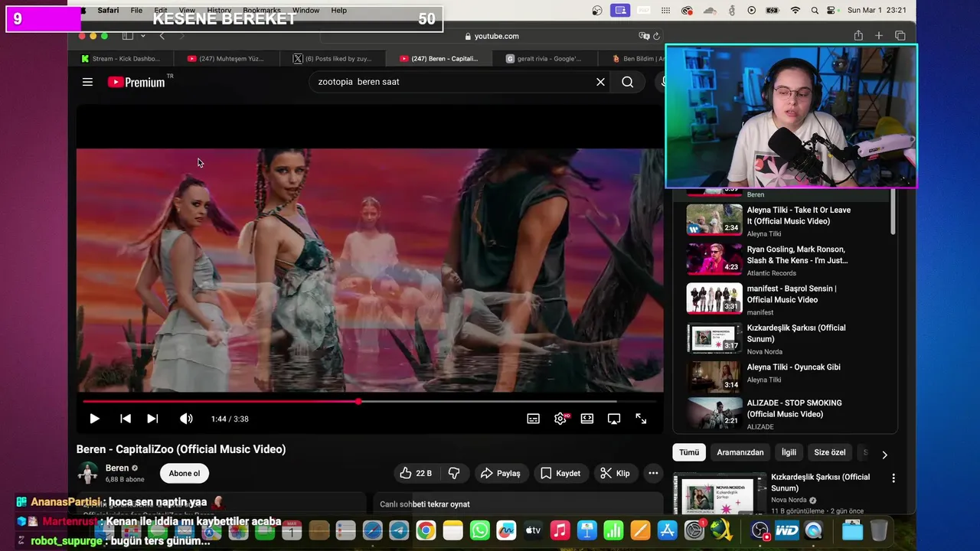Go back in Safari history
The width and height of the screenshot is (980, 551).
pos(162,36)
